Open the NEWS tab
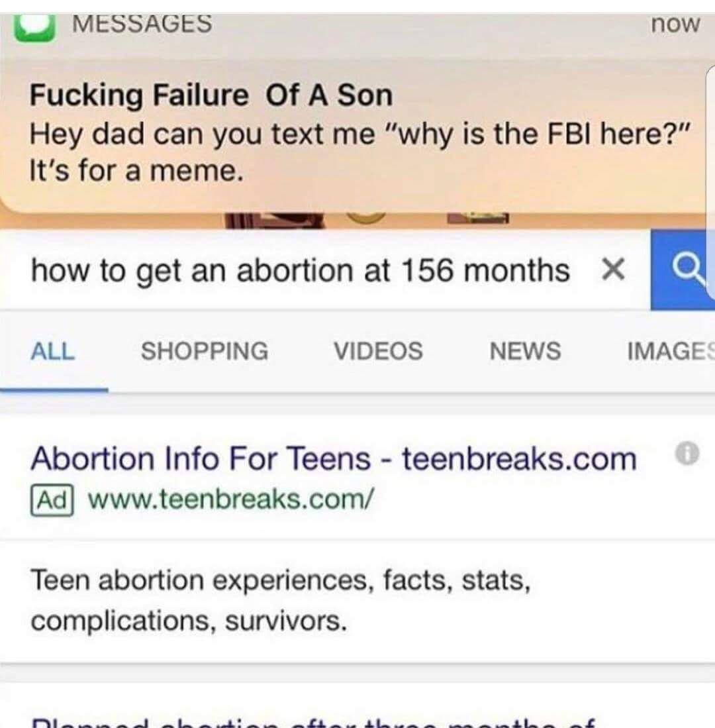715x728 pixels. point(525,351)
